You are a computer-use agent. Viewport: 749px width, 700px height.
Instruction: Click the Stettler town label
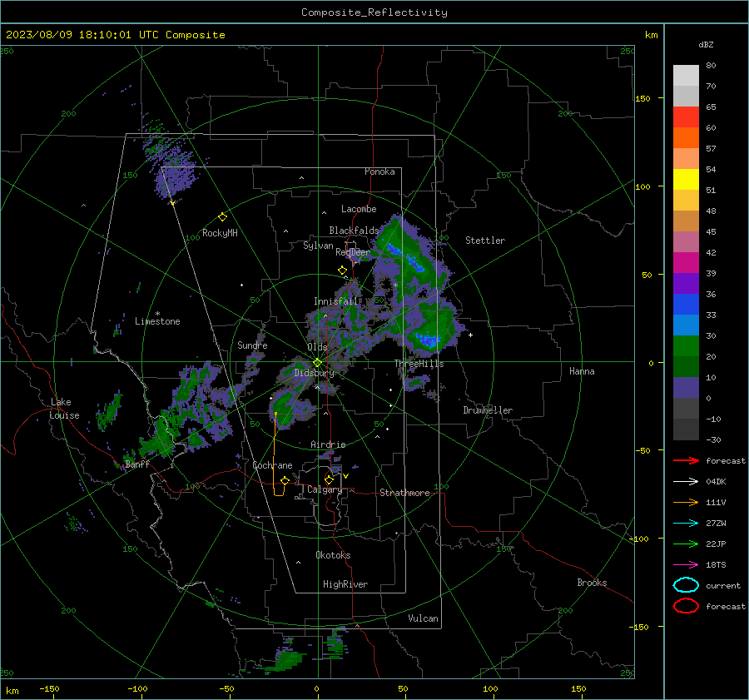[x=485, y=241]
